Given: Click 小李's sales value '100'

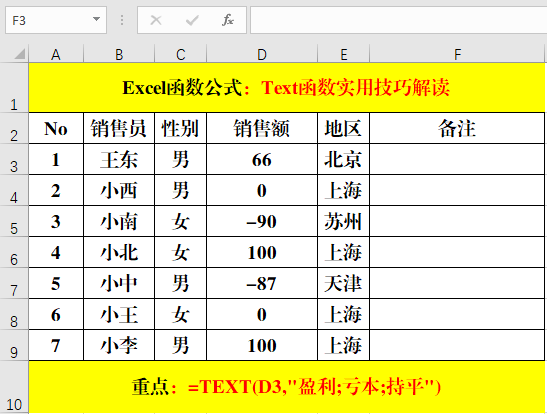Looking at the screenshot, I should coord(262,345).
